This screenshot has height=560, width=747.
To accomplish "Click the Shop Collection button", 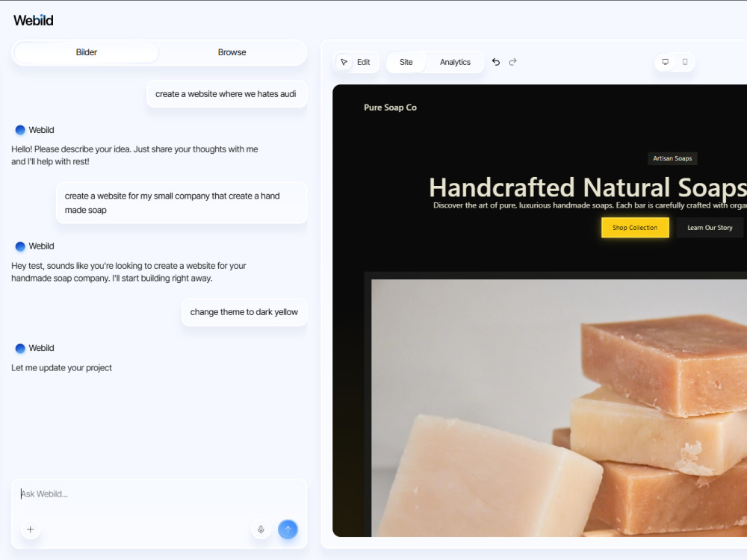I will pyautogui.click(x=635, y=228).
